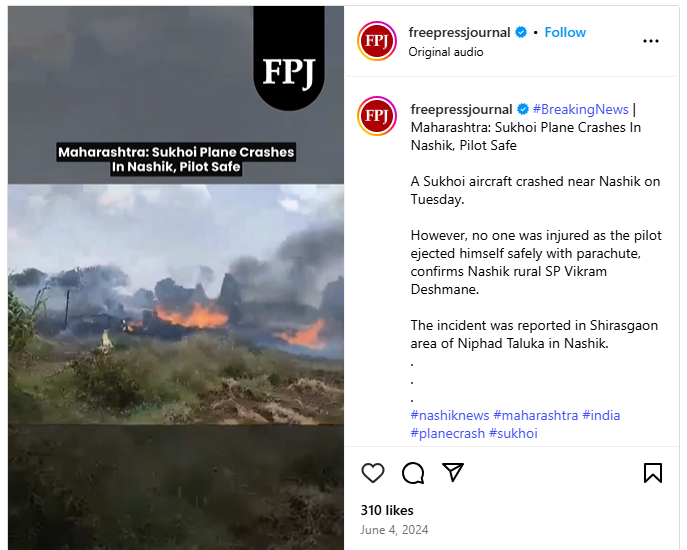Open the three-dot more options menu

651,41
